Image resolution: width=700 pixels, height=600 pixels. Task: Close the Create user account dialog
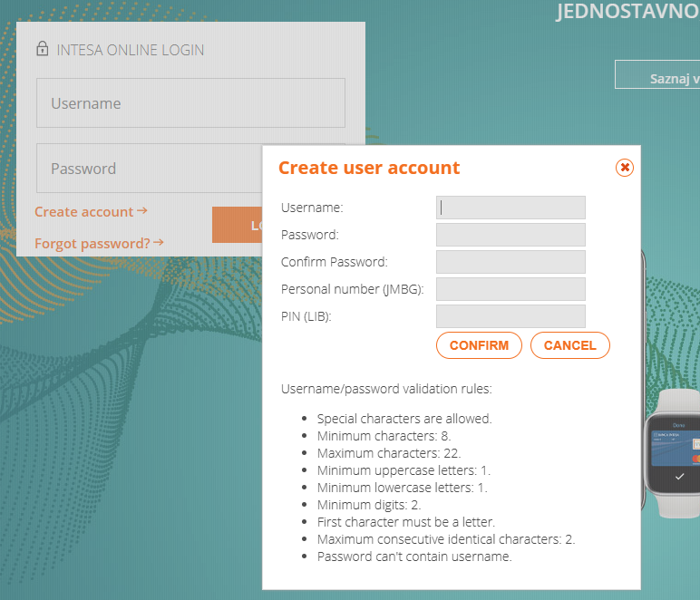[624, 168]
